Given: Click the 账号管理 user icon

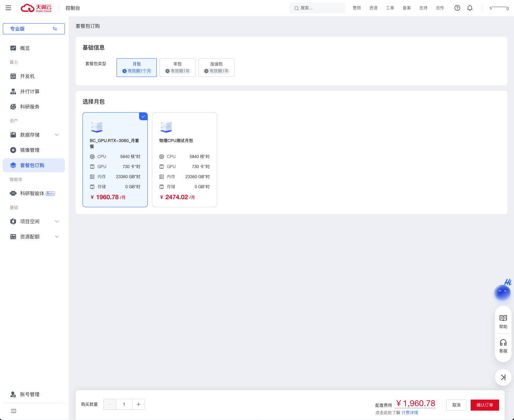Looking at the screenshot, I should (13, 394).
